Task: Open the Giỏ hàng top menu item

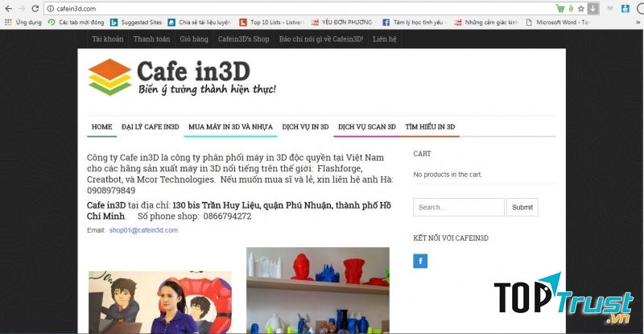Action: [194, 39]
